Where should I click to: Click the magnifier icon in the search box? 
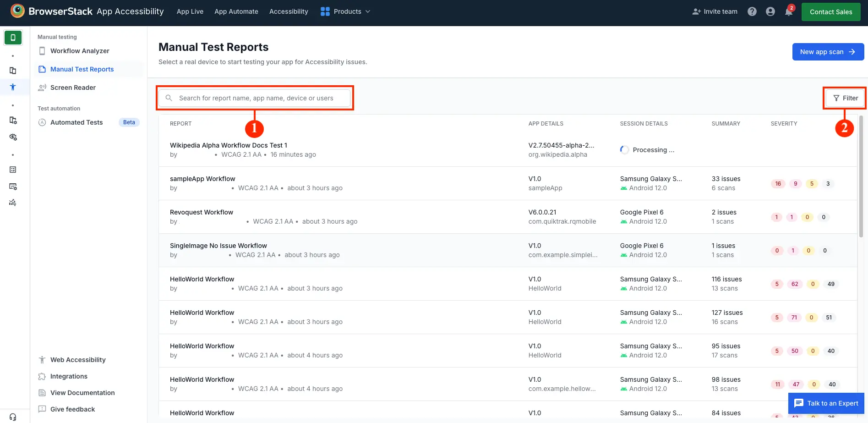169,98
